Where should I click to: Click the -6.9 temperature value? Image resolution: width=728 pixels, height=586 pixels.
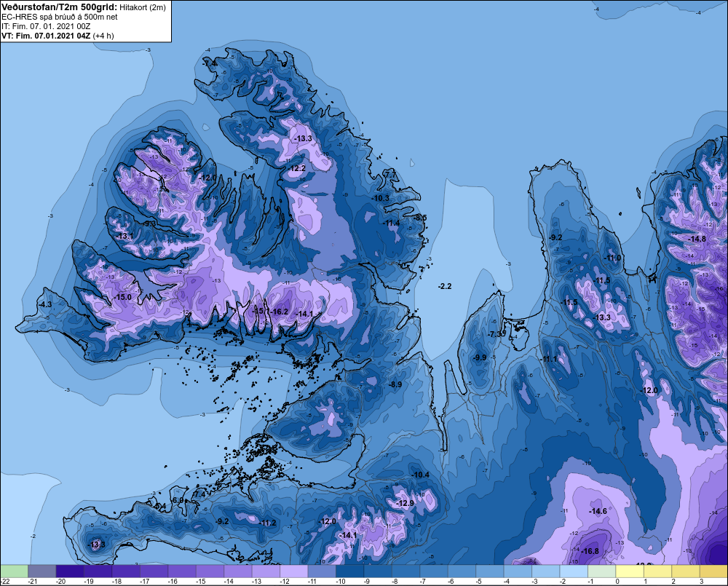coord(178,500)
